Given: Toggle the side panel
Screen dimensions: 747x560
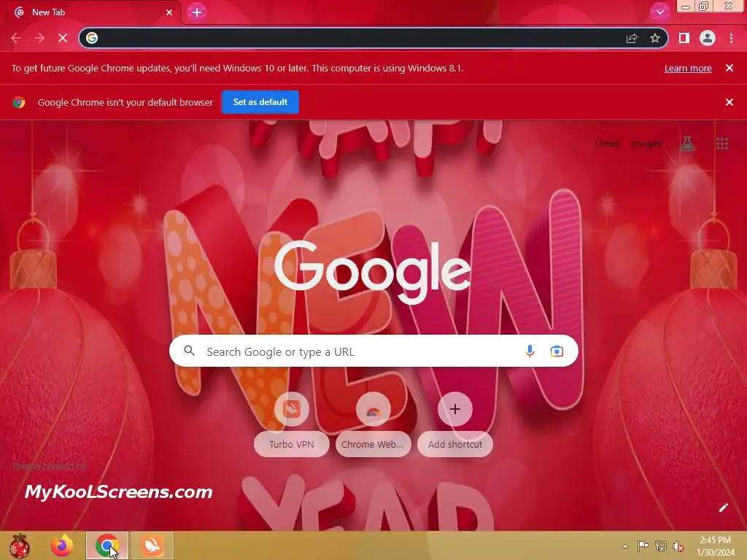Looking at the screenshot, I should [684, 38].
